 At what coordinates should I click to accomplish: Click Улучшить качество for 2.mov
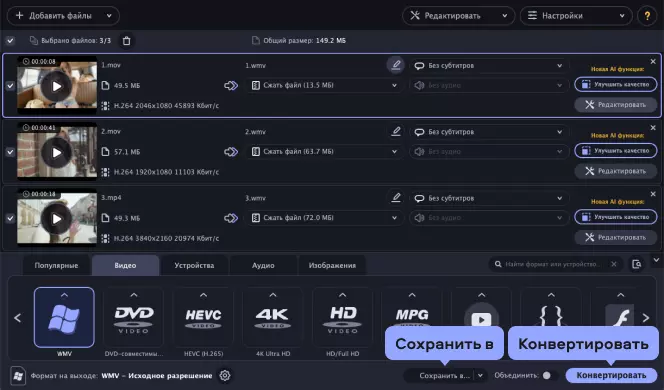click(616, 151)
